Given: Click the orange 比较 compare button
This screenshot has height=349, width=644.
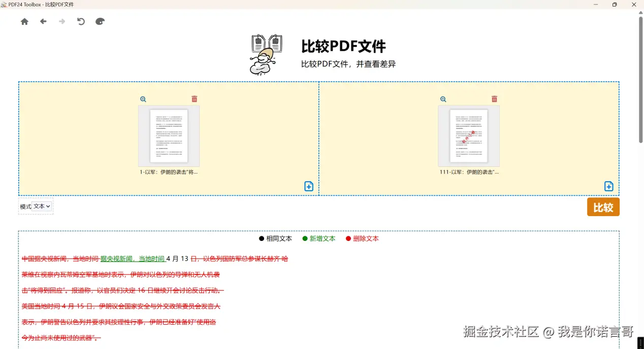Looking at the screenshot, I should [x=603, y=207].
